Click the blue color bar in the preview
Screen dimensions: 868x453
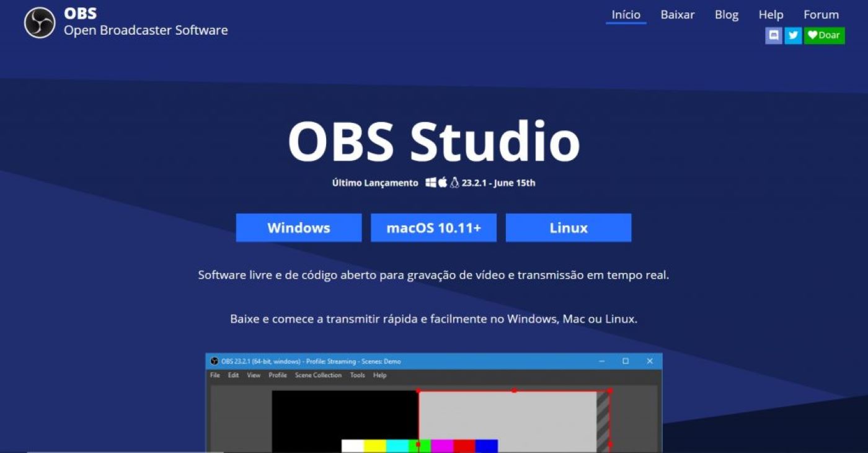click(x=487, y=446)
